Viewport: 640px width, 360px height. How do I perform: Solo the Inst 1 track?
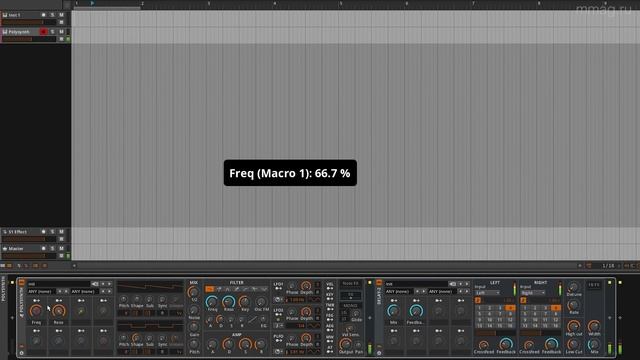pyautogui.click(x=52, y=15)
